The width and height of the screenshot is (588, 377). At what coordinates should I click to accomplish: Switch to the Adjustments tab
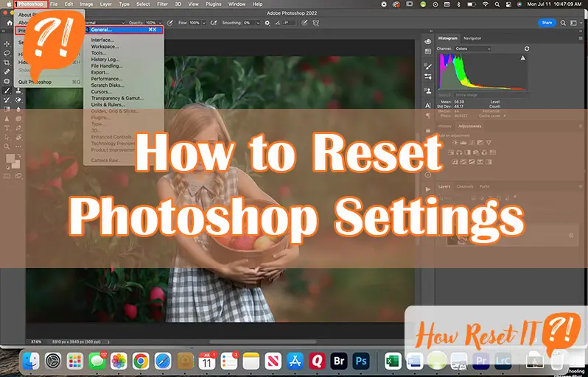pyautogui.click(x=469, y=127)
